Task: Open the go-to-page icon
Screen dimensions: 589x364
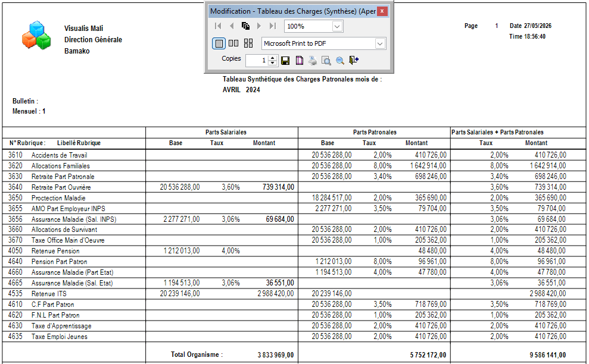Action: pyautogui.click(x=246, y=26)
